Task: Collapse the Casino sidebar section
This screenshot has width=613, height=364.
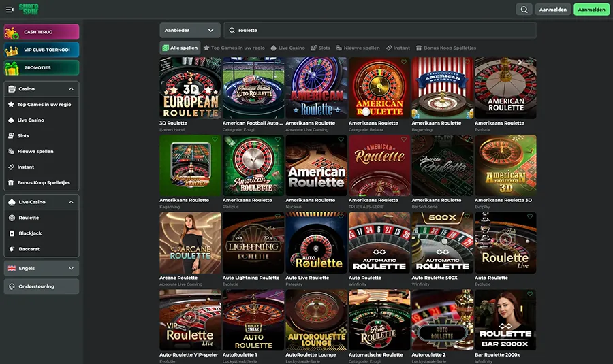Action: (71, 89)
